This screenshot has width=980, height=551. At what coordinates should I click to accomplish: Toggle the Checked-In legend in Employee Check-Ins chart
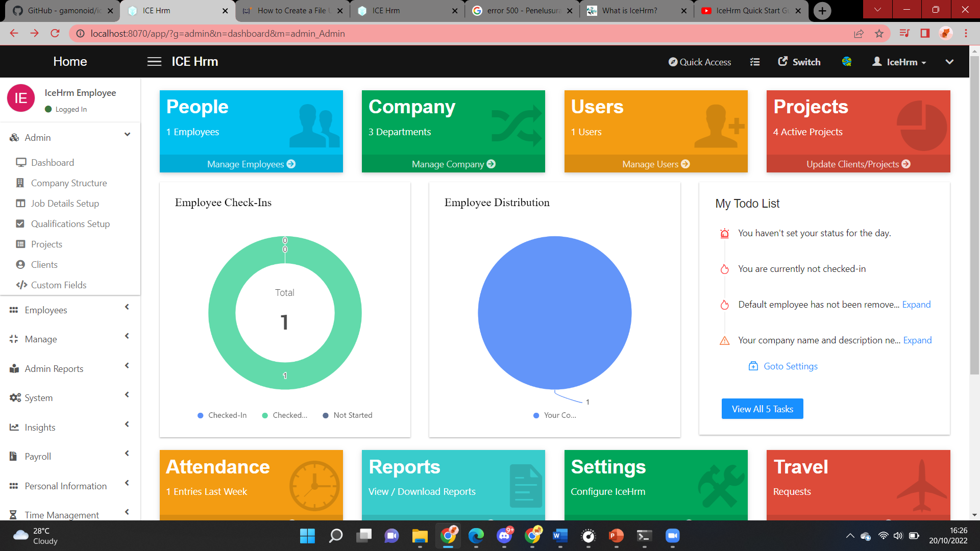pos(222,415)
